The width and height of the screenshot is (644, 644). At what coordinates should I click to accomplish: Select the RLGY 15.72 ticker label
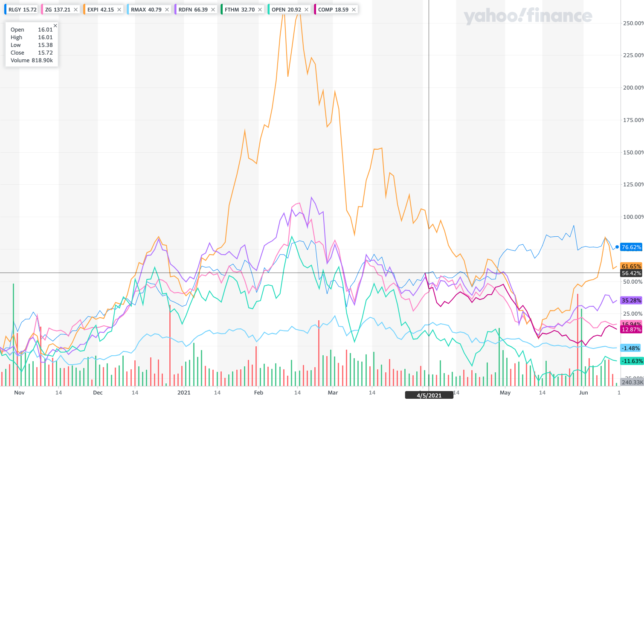pos(21,9)
